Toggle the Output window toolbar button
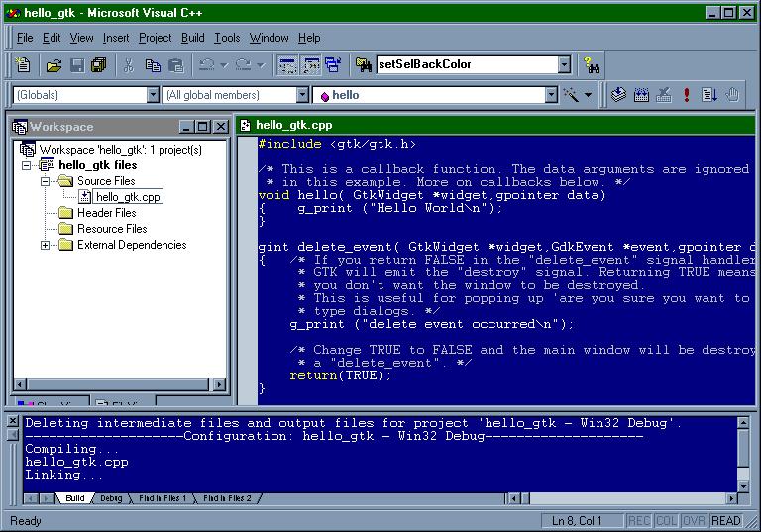761x532 pixels. (311, 65)
